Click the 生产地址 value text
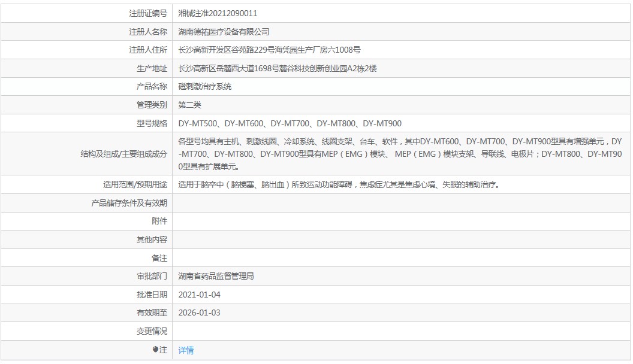This screenshot has height=364, width=633. pyautogui.click(x=278, y=68)
